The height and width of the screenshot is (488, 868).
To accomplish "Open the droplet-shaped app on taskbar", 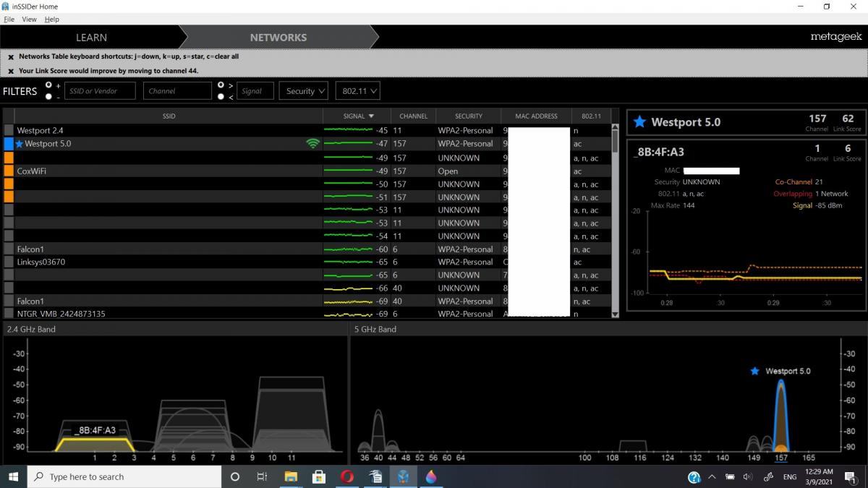I will (x=432, y=476).
